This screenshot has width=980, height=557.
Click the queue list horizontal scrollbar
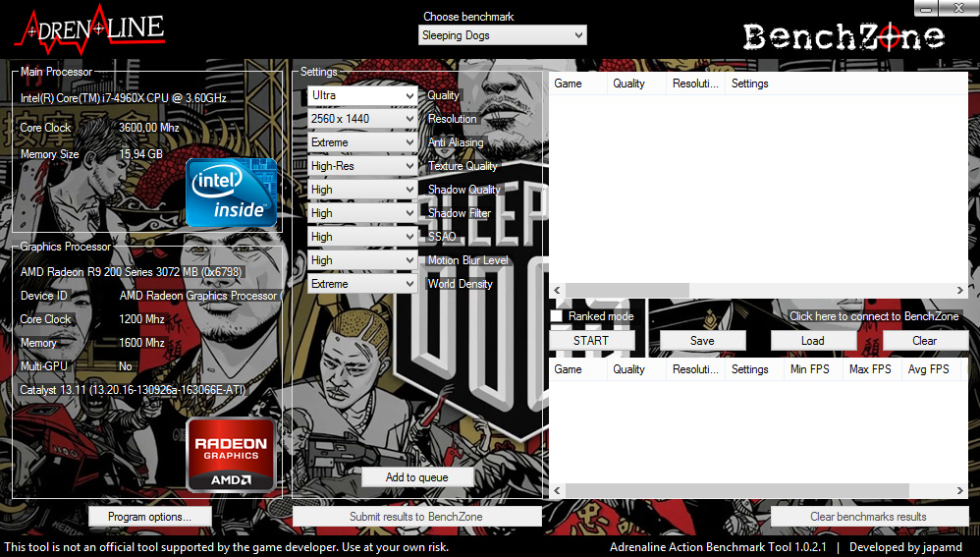pyautogui.click(x=756, y=290)
